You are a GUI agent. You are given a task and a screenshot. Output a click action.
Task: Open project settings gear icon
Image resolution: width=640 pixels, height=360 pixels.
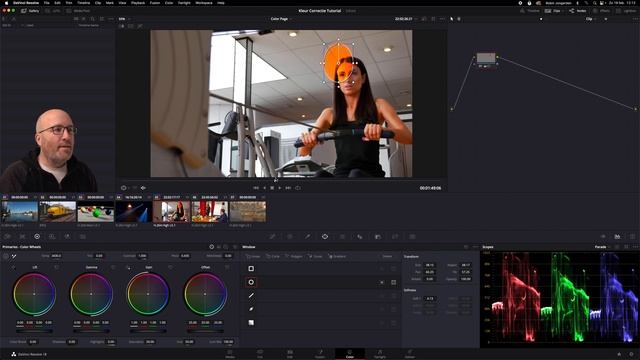point(631,354)
